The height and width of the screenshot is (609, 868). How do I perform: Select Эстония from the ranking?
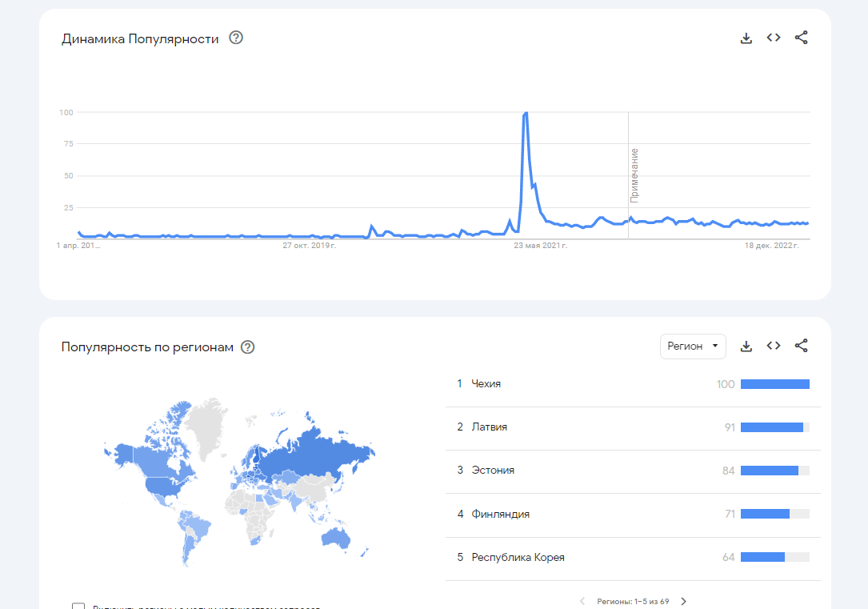pyautogui.click(x=493, y=471)
